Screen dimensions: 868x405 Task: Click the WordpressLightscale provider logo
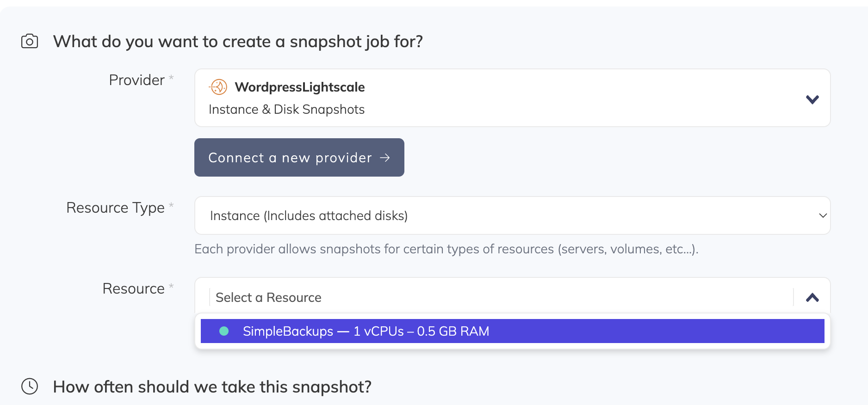point(219,87)
